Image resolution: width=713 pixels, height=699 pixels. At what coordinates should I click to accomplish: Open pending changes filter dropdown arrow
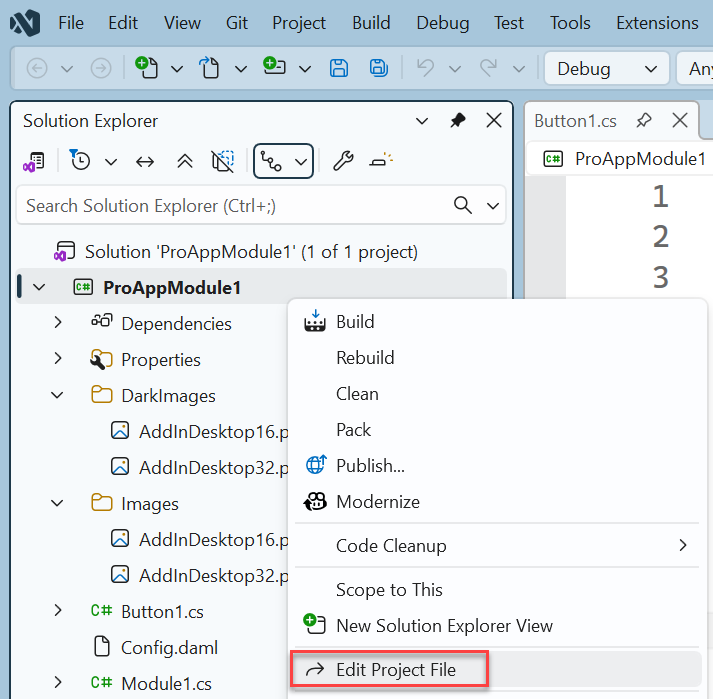[111, 162]
